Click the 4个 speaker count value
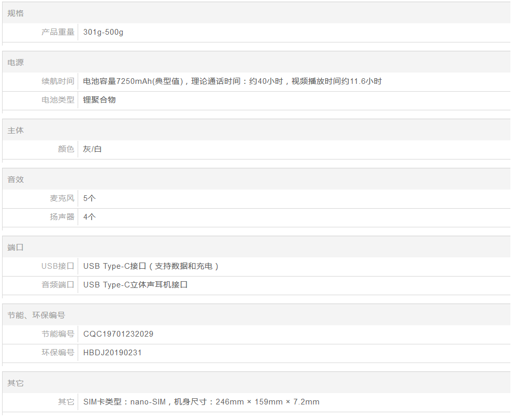 pyautogui.click(x=90, y=217)
